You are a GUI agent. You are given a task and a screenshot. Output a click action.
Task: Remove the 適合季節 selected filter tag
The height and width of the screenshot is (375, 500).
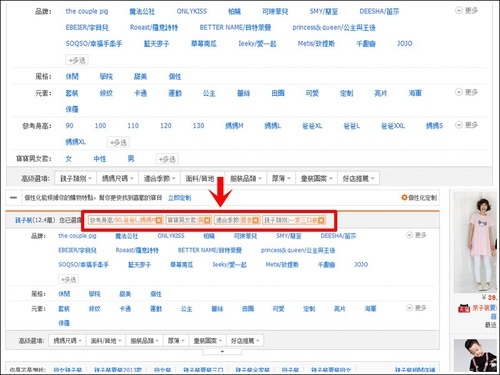[255, 220]
